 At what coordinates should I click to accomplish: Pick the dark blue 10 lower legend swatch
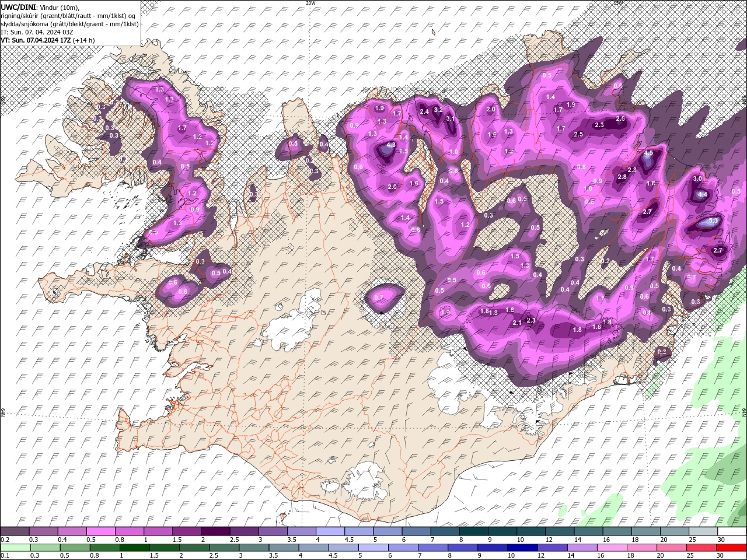(x=522, y=548)
